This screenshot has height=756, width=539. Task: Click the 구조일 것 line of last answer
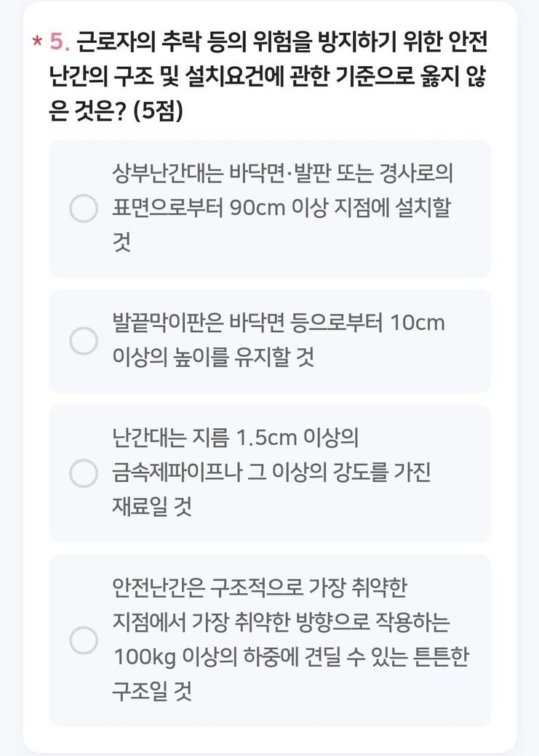[152, 692]
